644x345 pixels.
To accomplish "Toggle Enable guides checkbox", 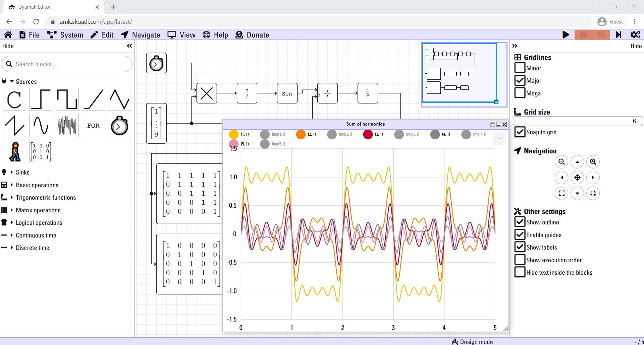I will 520,235.
